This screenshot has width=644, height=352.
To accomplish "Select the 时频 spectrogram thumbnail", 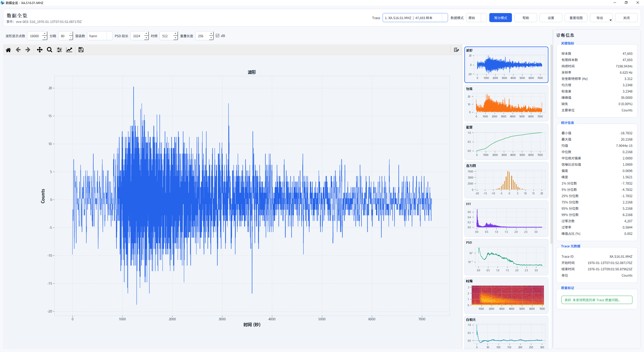I will tap(506, 295).
